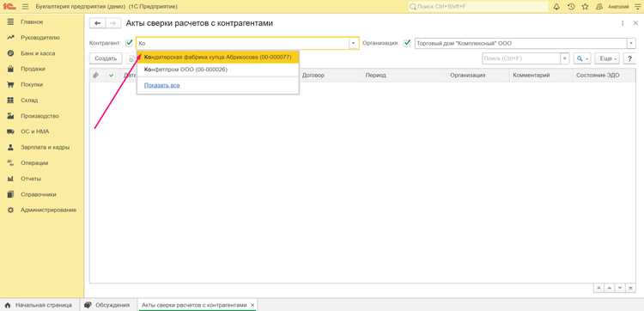The height and width of the screenshot is (311, 644).
Task: Click the list search field Поиск (Ctrl+F)
Action: click(x=521, y=58)
